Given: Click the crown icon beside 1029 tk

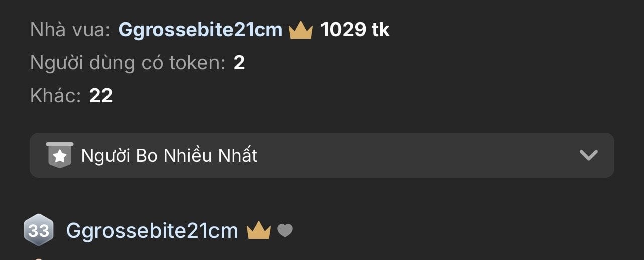Looking at the screenshot, I should coord(301,30).
